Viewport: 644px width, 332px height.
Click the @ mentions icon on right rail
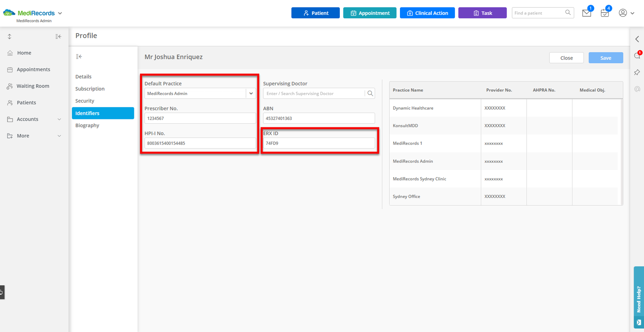pos(637,89)
